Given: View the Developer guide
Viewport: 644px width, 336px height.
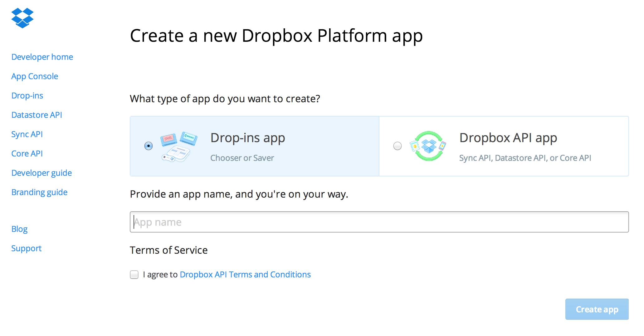Looking at the screenshot, I should (x=41, y=173).
